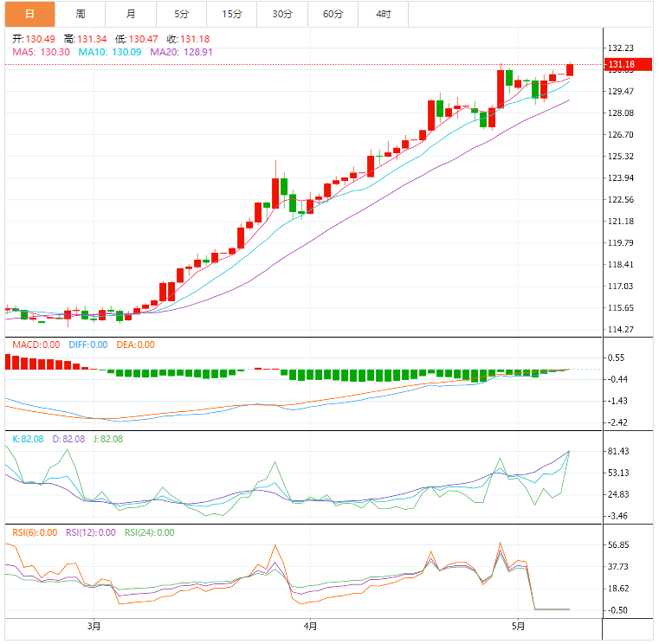Viewport: 659px width, 644px height.
Task: Click the RSI(6) indicator label
Action: click(35, 532)
